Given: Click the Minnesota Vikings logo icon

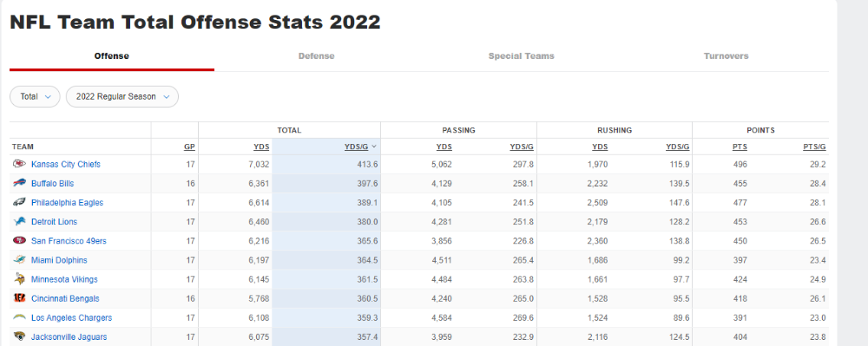Looking at the screenshot, I should [x=19, y=279].
